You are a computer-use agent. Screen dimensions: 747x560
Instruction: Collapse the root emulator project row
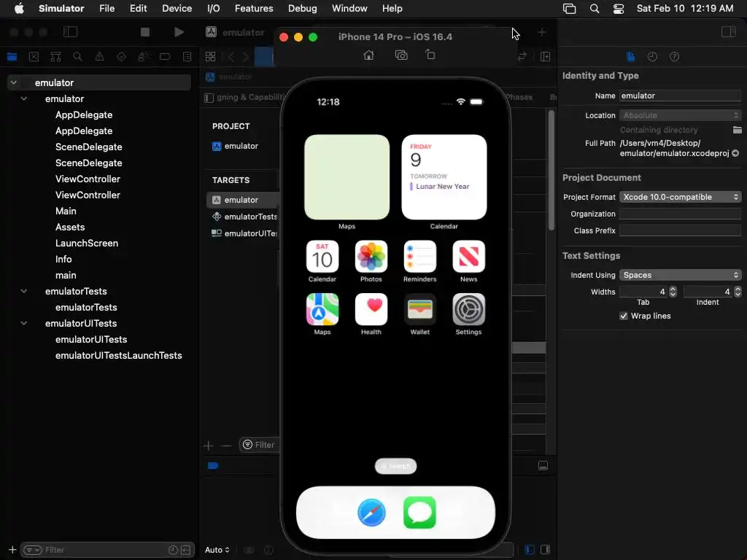14,82
